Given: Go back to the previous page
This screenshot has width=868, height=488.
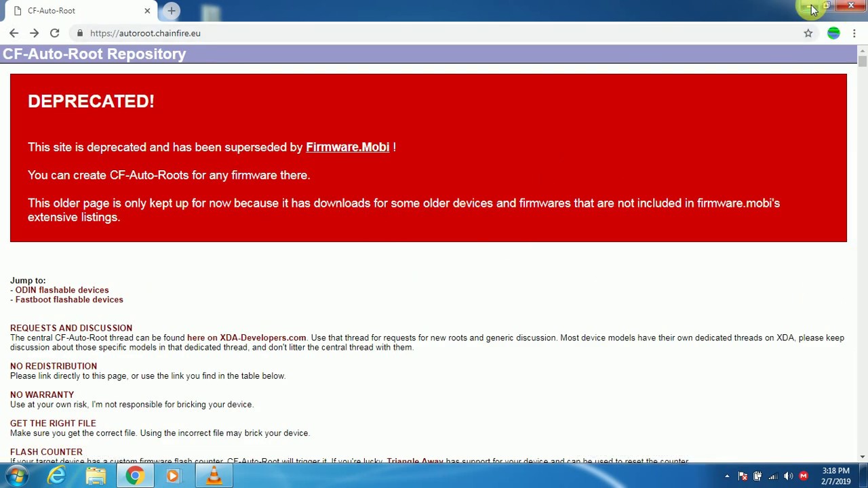Looking at the screenshot, I should tap(14, 33).
